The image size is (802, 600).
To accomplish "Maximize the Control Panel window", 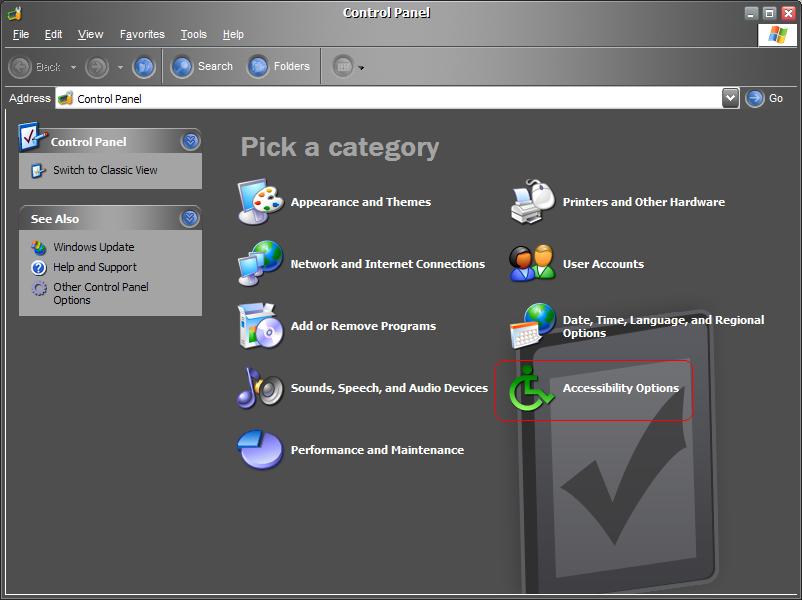I will coord(769,13).
